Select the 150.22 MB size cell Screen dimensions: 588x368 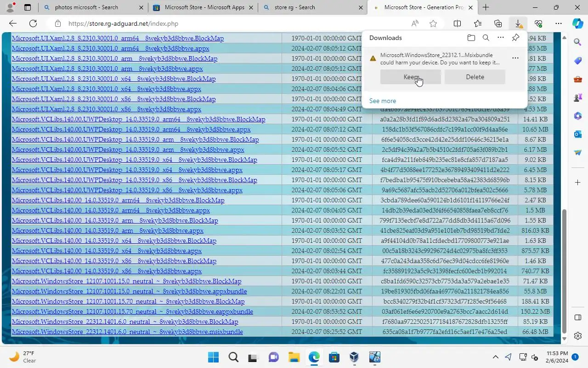tap(535, 311)
